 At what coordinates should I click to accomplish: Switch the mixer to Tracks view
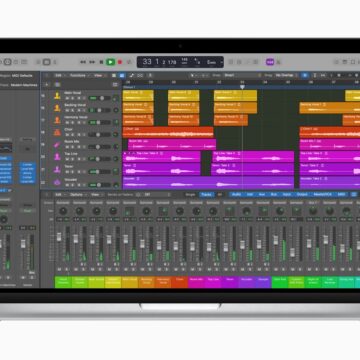coord(207,194)
